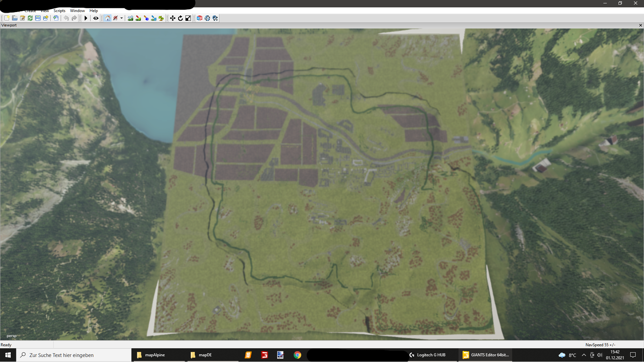Close the Viewport panel
Image resolution: width=644 pixels, height=362 pixels.
coord(640,25)
